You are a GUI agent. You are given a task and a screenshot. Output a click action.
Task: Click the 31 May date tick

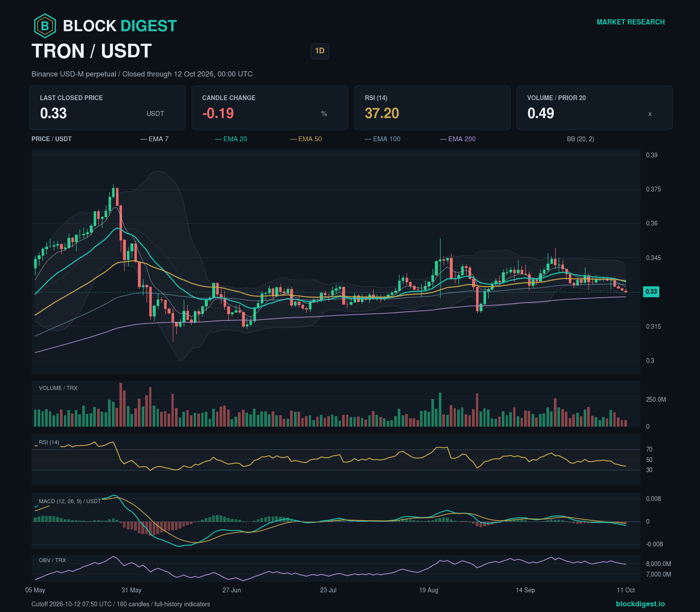coord(132,590)
